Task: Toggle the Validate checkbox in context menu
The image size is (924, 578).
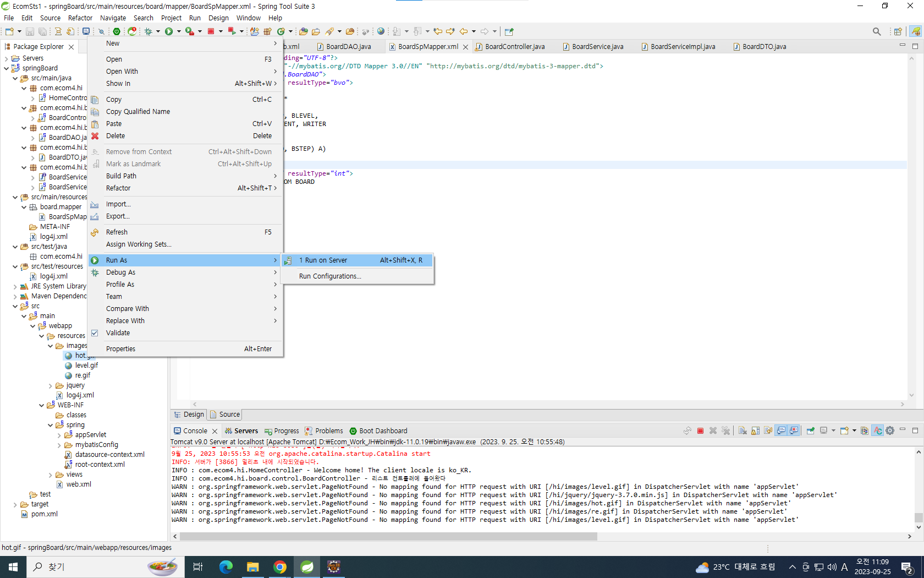Action: tap(95, 333)
